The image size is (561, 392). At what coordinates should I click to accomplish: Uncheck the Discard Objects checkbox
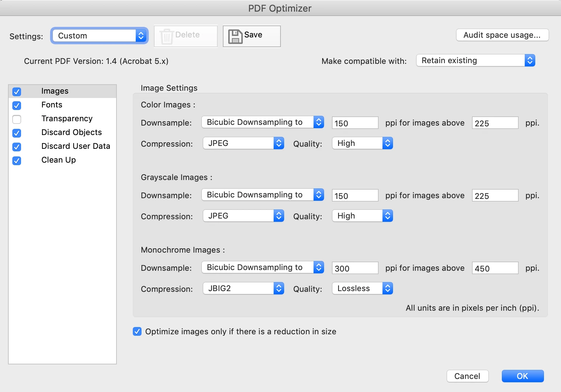(17, 133)
